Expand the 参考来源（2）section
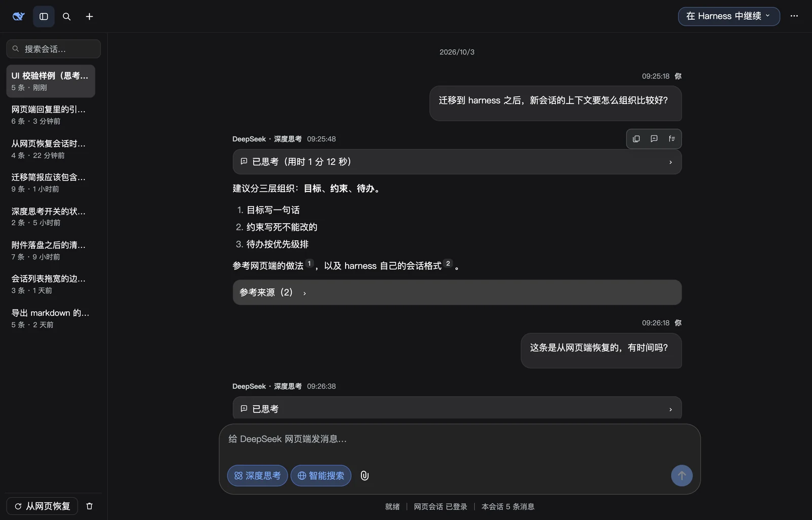Viewport: 812px width, 520px height. (x=457, y=292)
